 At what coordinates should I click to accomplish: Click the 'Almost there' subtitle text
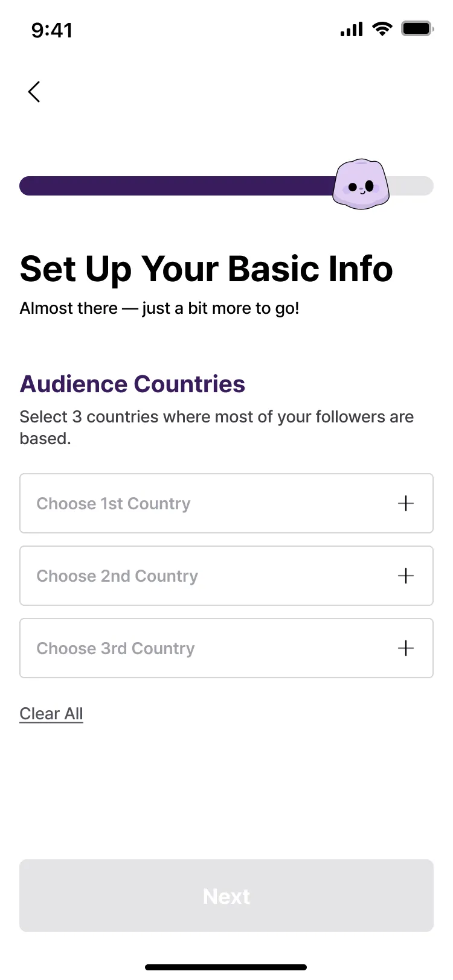pyautogui.click(x=159, y=308)
